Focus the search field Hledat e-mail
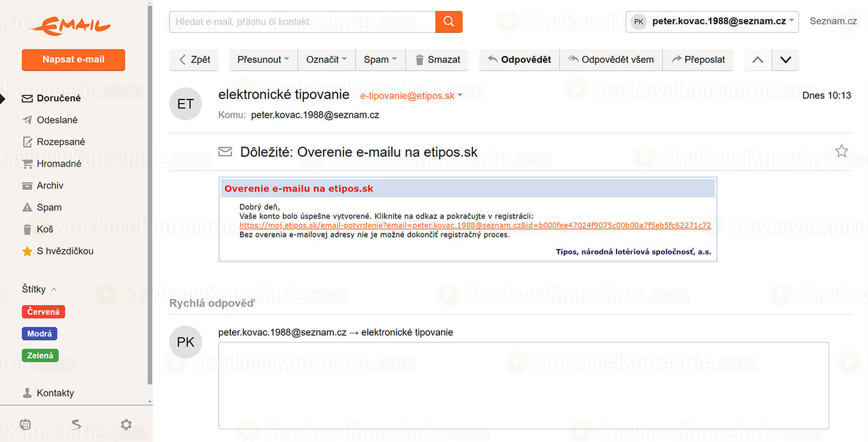868x442 pixels. [x=302, y=22]
